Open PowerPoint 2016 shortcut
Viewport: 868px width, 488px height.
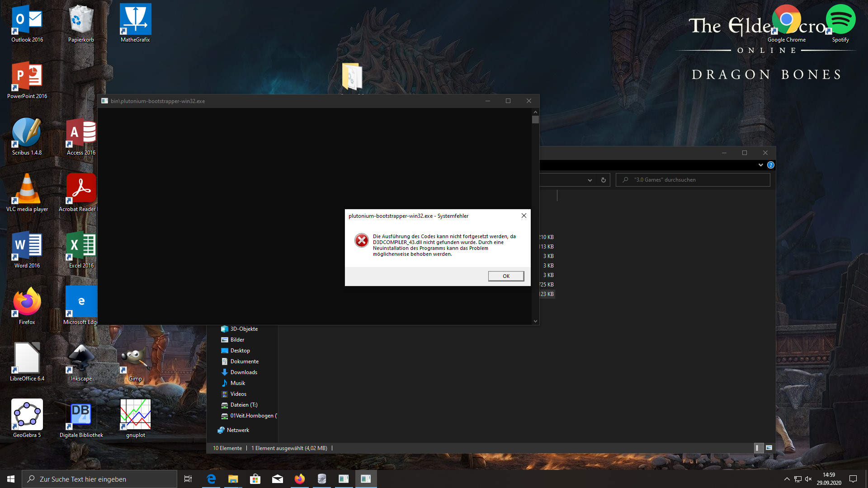[27, 80]
